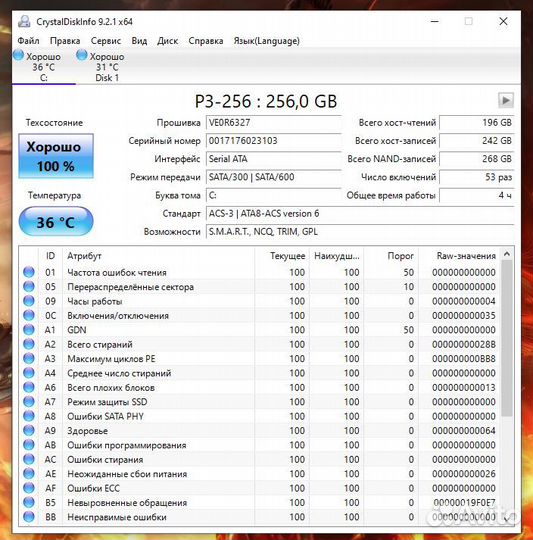The width and height of the screenshot is (533, 540).
Task: Click the Raw-значения column header
Action: click(x=466, y=256)
